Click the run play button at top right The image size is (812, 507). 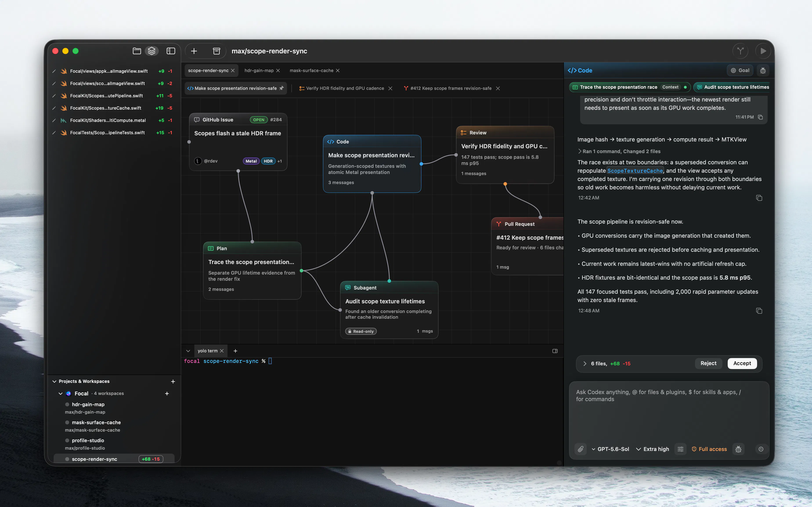(x=763, y=51)
